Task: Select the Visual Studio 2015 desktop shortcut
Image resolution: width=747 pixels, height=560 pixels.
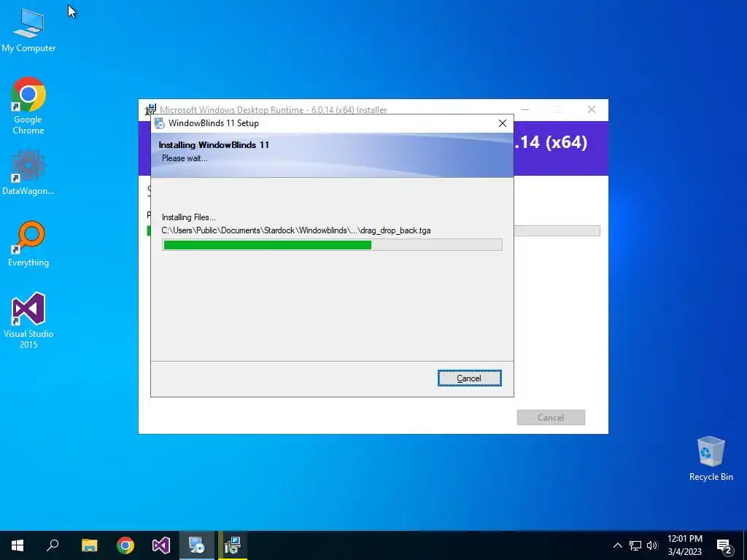Action: pyautogui.click(x=28, y=321)
